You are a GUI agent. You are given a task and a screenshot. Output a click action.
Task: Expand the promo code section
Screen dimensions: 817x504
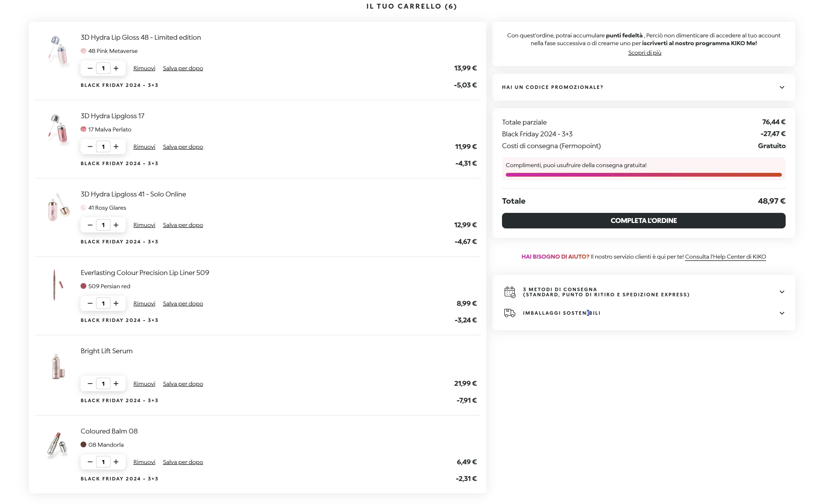point(782,87)
